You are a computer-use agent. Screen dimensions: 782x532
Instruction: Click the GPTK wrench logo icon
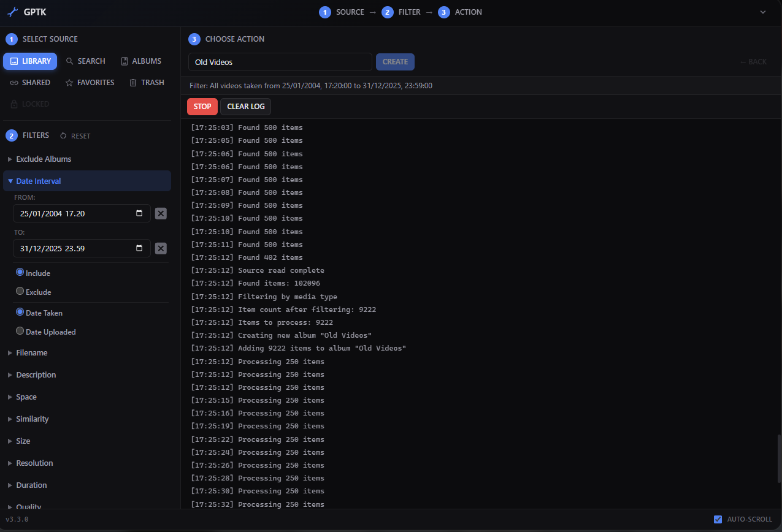(x=12, y=12)
